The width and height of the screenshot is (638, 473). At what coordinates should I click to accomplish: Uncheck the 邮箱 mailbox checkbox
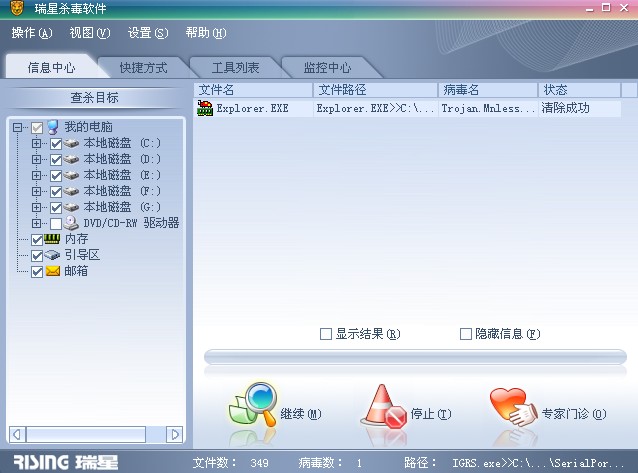click(x=37, y=272)
